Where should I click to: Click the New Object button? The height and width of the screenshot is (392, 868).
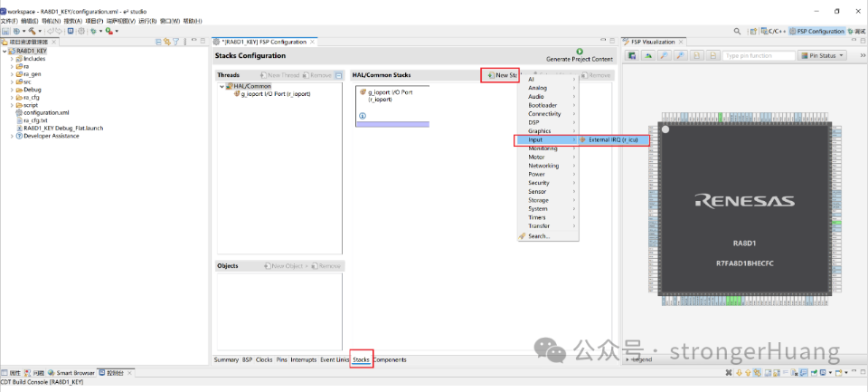(x=285, y=266)
